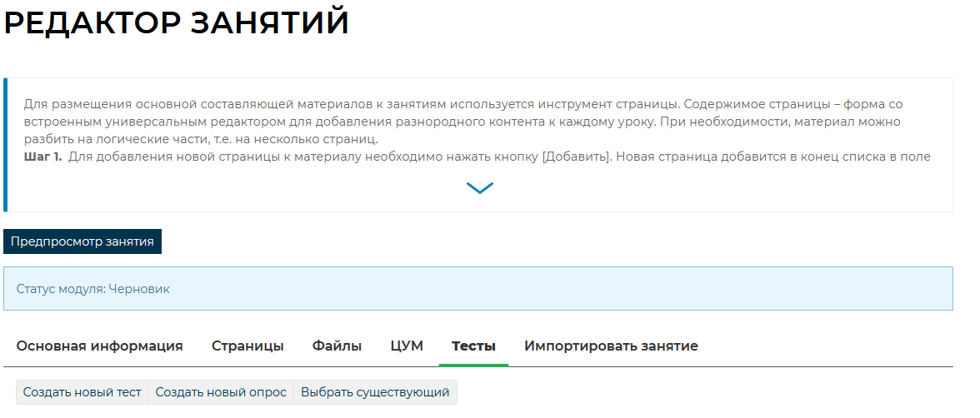The image size is (980, 418).
Task: Choose the Выбрать существующий button
Action: coord(375,392)
